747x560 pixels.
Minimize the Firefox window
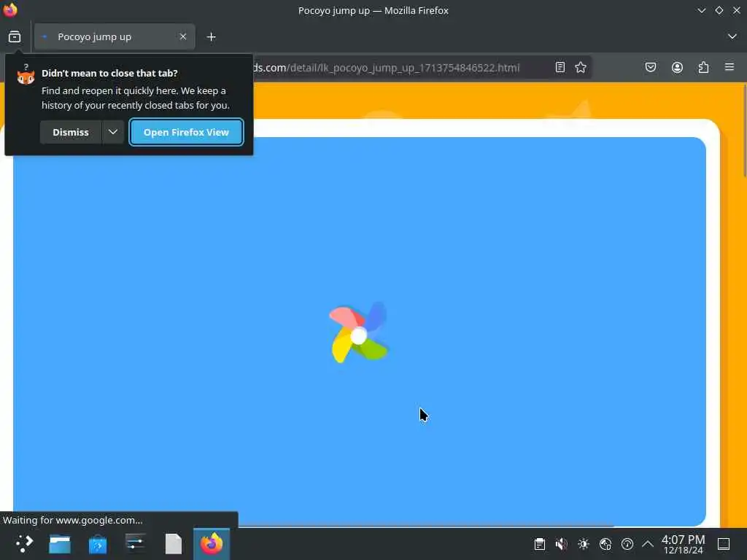(701, 10)
